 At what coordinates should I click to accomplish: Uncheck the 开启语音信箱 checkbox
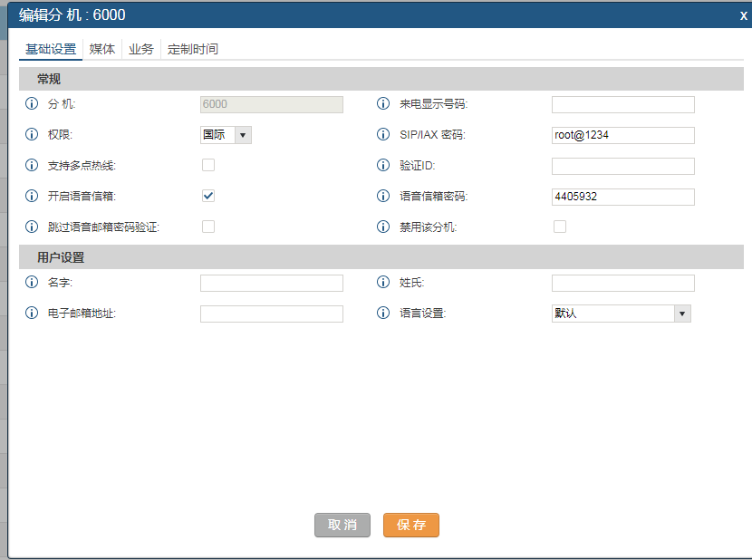(208, 196)
